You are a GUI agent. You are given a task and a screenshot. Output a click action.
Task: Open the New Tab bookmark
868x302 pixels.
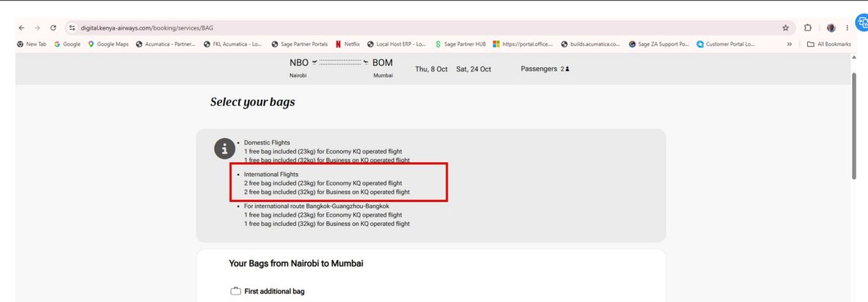[31, 43]
